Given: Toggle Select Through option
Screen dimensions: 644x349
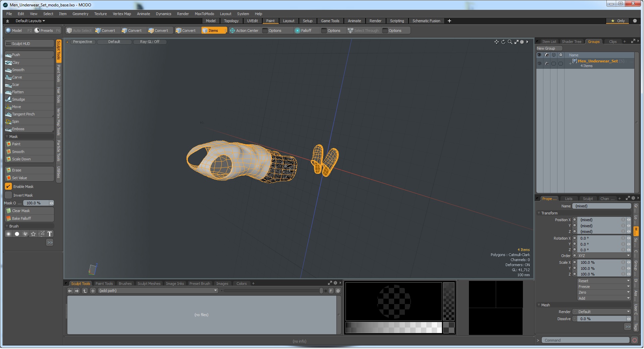Looking at the screenshot, I should tap(364, 31).
